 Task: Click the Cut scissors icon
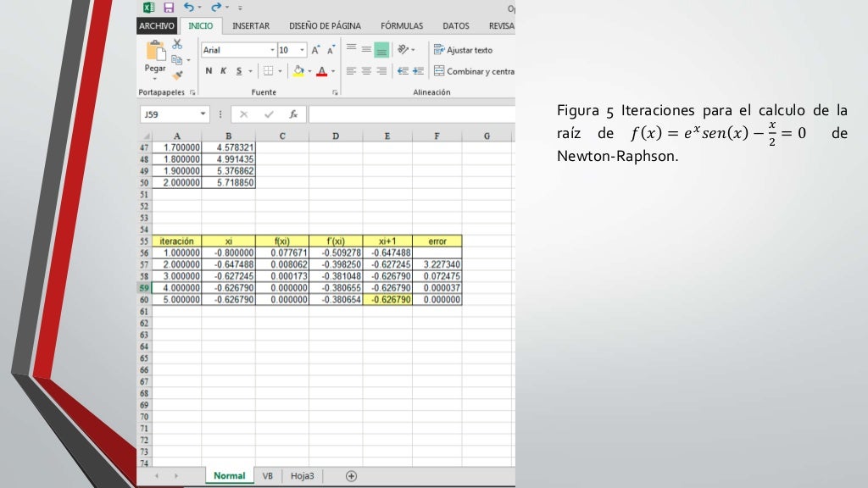tap(177, 44)
